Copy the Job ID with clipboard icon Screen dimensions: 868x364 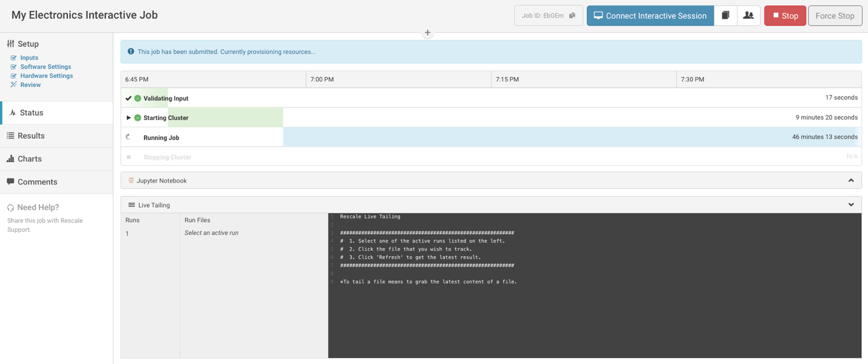572,16
